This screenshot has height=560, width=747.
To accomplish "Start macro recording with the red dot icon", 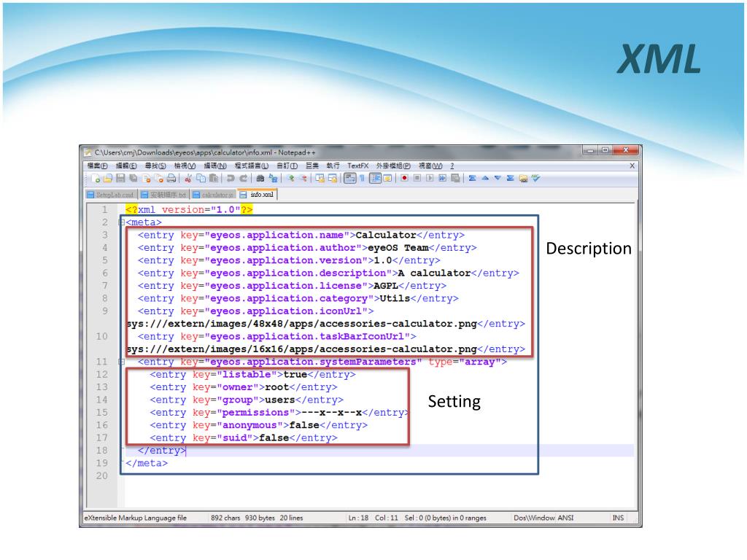I will 404,179.
